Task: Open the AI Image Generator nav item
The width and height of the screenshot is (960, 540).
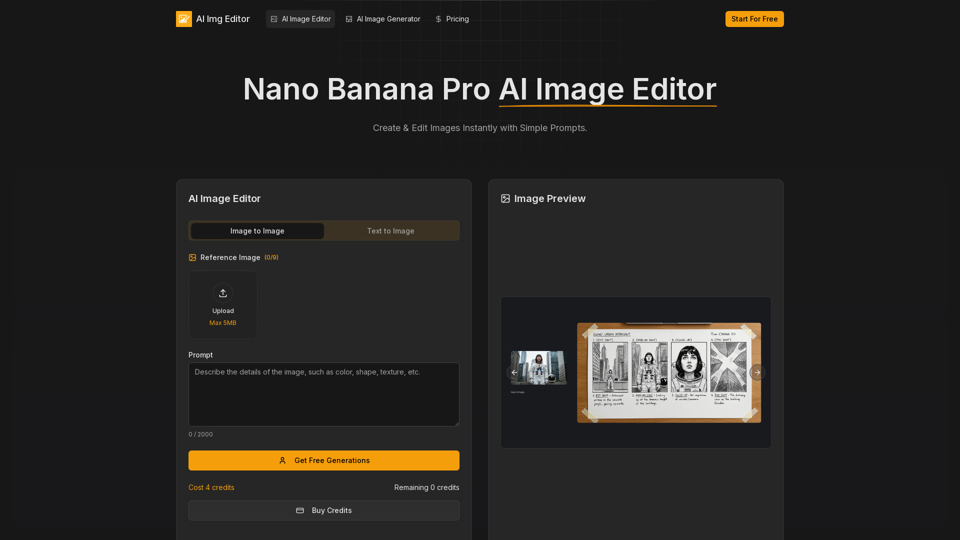Action: pos(383,19)
